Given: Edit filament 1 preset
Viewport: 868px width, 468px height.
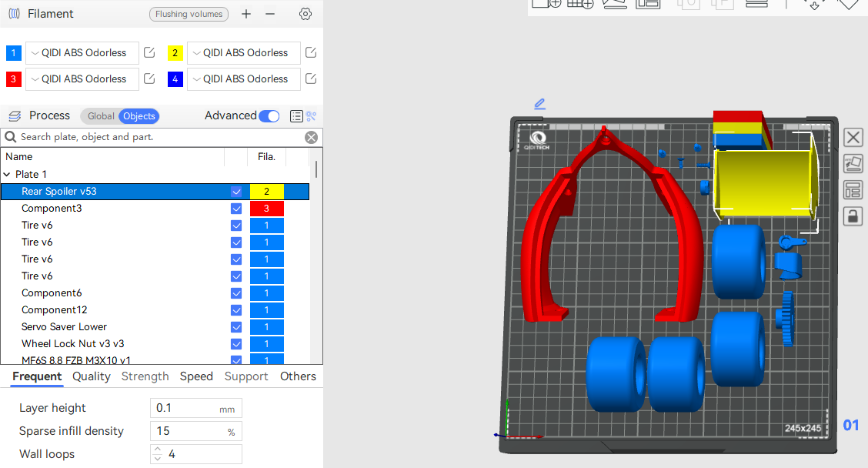Looking at the screenshot, I should pyautogui.click(x=150, y=53).
